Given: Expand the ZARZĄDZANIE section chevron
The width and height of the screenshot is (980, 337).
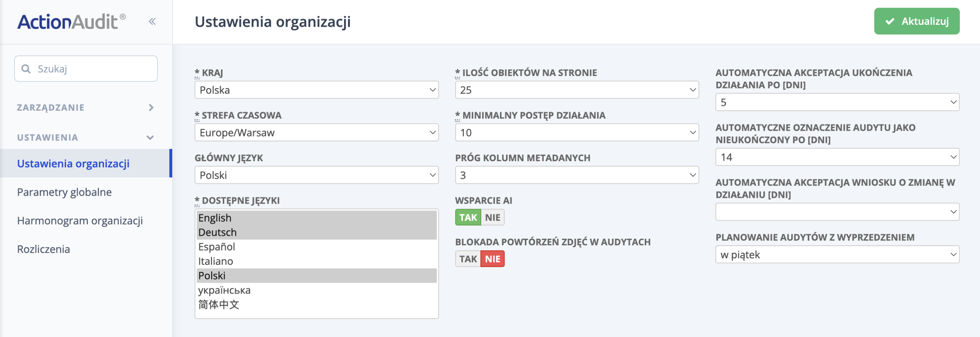Looking at the screenshot, I should tap(151, 107).
